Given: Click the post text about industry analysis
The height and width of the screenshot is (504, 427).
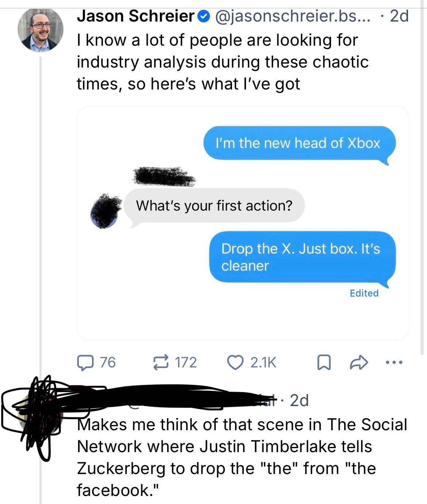Looking at the screenshot, I should click(x=223, y=62).
